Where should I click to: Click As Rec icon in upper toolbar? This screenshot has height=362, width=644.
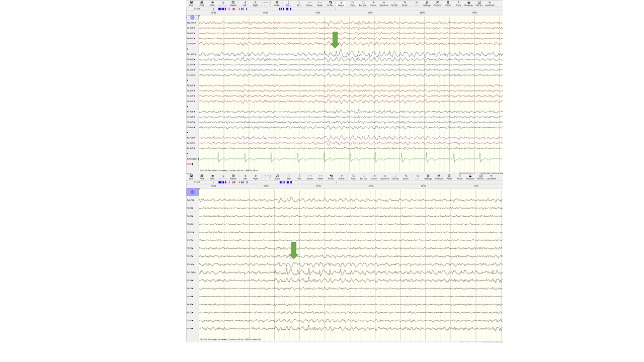click(x=330, y=3)
